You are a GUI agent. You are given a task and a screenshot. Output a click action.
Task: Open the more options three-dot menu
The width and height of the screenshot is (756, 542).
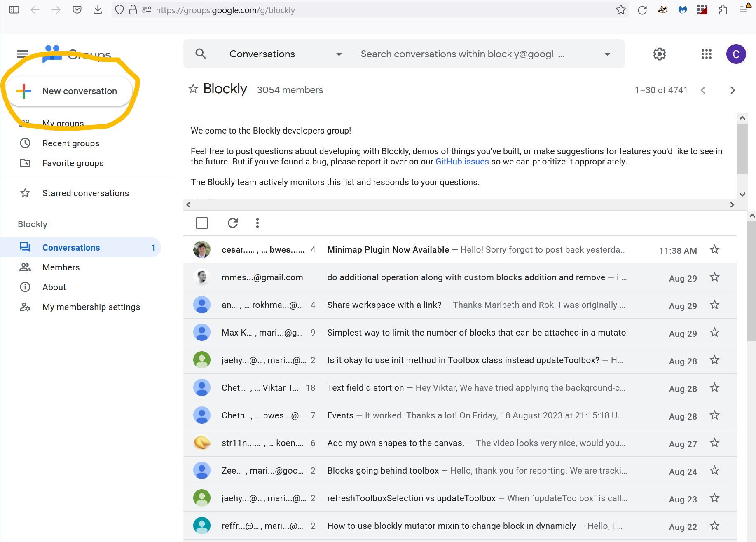tap(257, 223)
